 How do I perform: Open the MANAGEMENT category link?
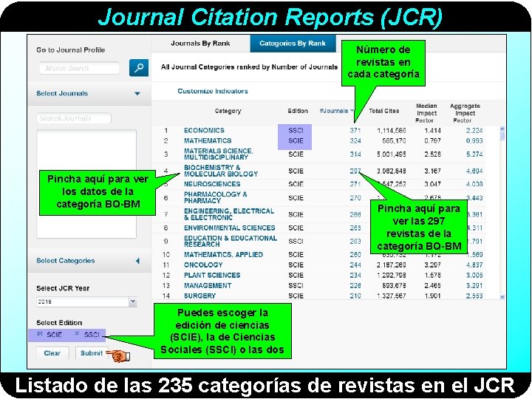[x=208, y=286]
